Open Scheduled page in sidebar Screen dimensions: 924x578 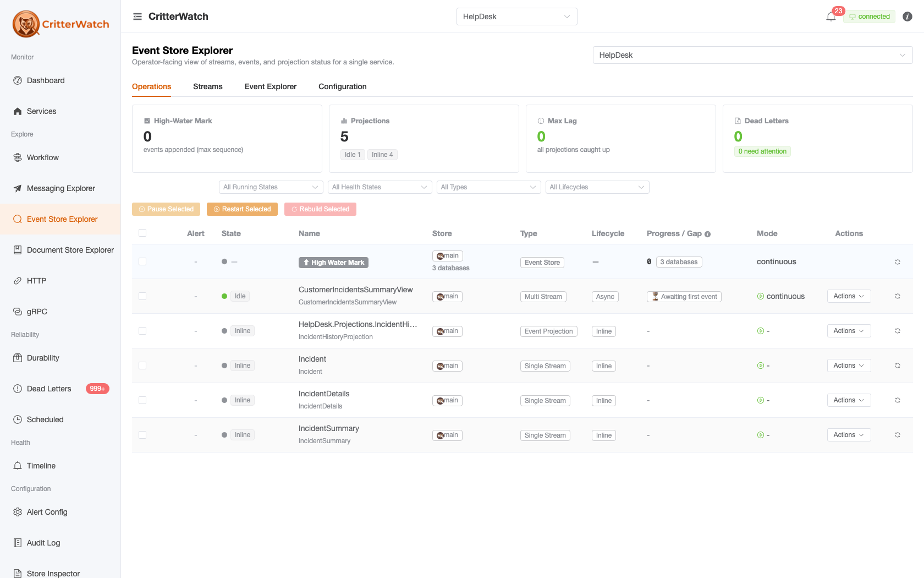pos(60,419)
